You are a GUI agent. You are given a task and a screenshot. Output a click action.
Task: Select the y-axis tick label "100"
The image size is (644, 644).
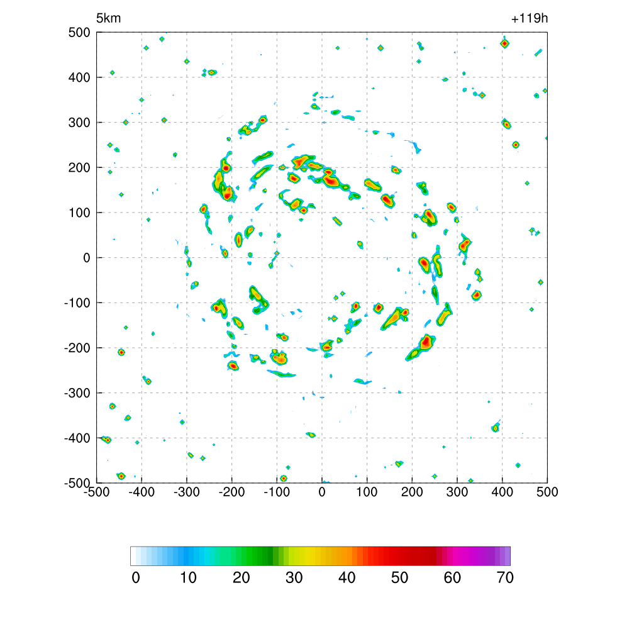(x=79, y=213)
